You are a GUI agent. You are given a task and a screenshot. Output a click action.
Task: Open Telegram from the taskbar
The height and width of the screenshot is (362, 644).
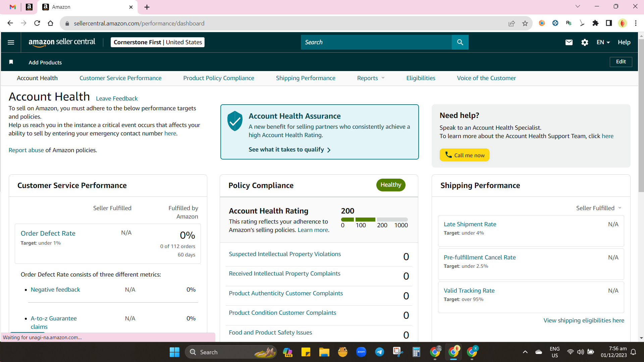380,352
